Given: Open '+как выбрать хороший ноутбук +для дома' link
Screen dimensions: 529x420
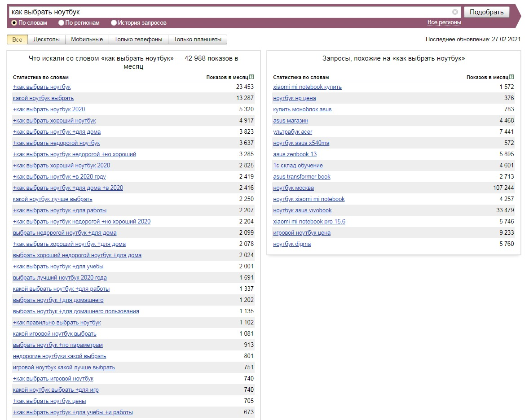Looking at the screenshot, I should point(69,244).
